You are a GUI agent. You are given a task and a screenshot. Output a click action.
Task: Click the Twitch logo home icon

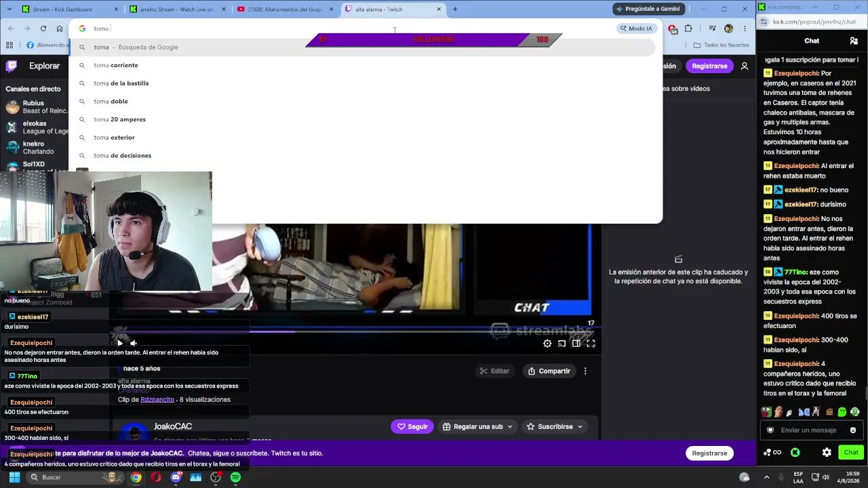pyautogui.click(x=12, y=66)
